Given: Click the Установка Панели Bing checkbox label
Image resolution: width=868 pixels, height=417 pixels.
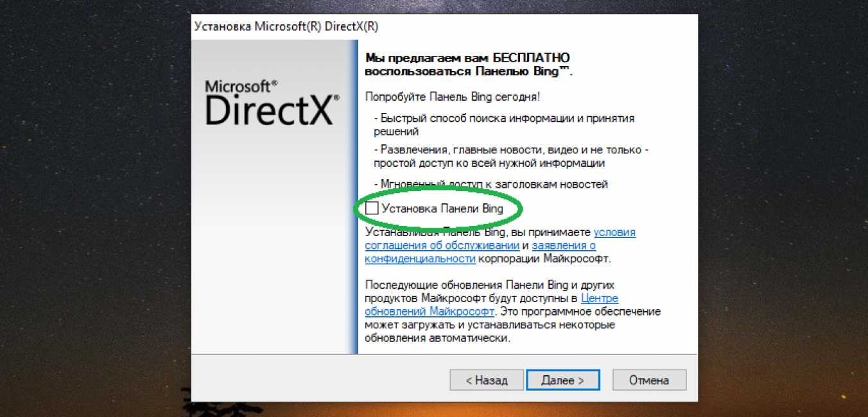Looking at the screenshot, I should [x=442, y=208].
